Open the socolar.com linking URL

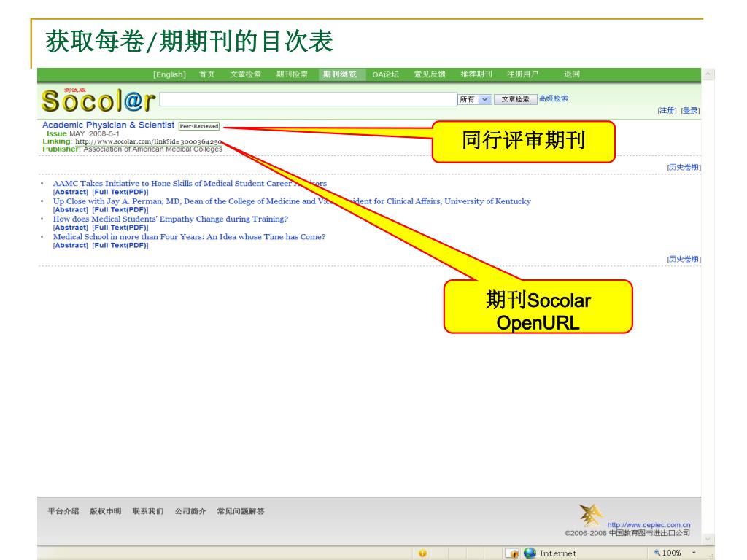[x=148, y=141]
